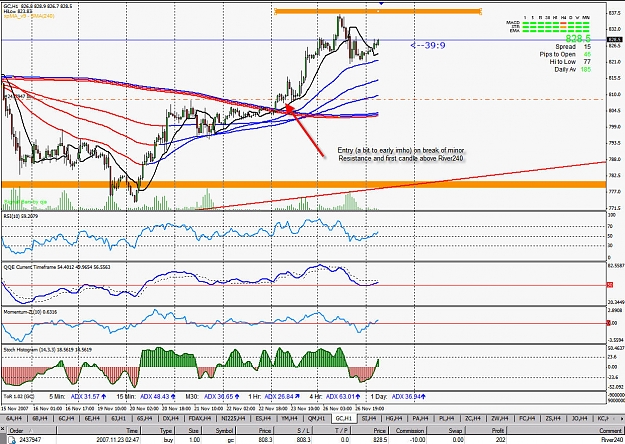Click the Spread 15 info line
Screen dimensions: 625x444
pyautogui.click(x=573, y=47)
